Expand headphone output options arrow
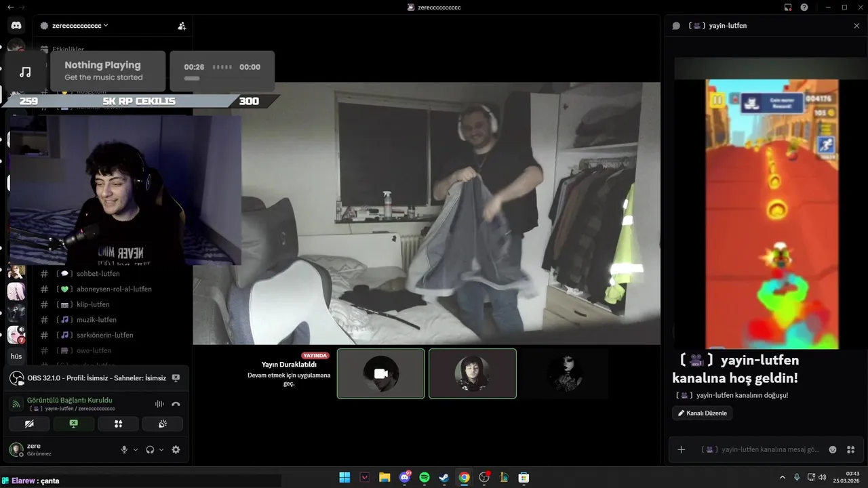 (x=161, y=450)
